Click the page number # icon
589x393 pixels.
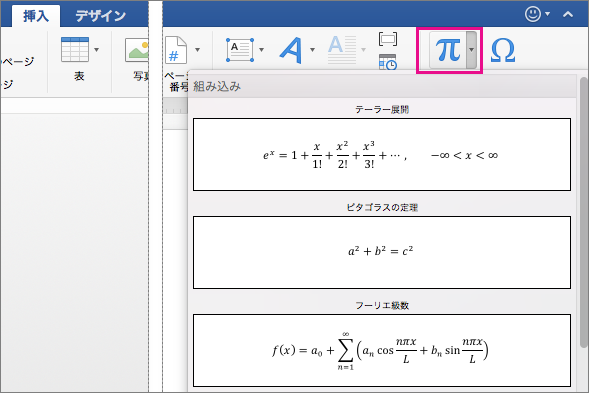tap(176, 50)
